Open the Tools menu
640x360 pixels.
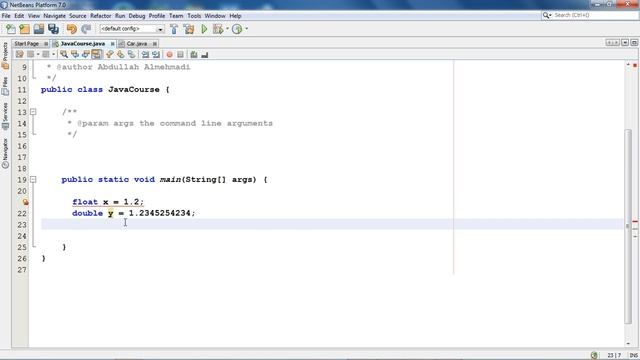click(x=194, y=16)
